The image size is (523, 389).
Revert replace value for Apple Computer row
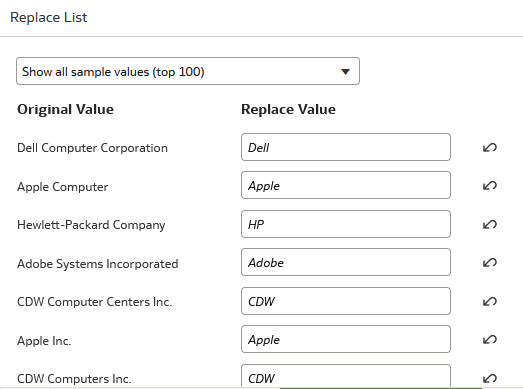(x=490, y=185)
